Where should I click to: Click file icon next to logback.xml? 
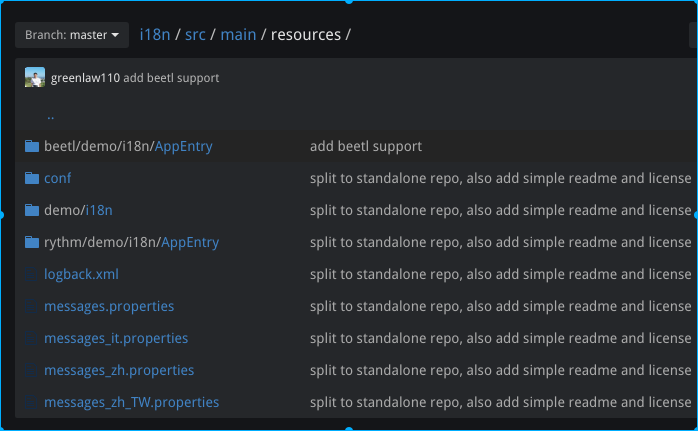click(31, 274)
